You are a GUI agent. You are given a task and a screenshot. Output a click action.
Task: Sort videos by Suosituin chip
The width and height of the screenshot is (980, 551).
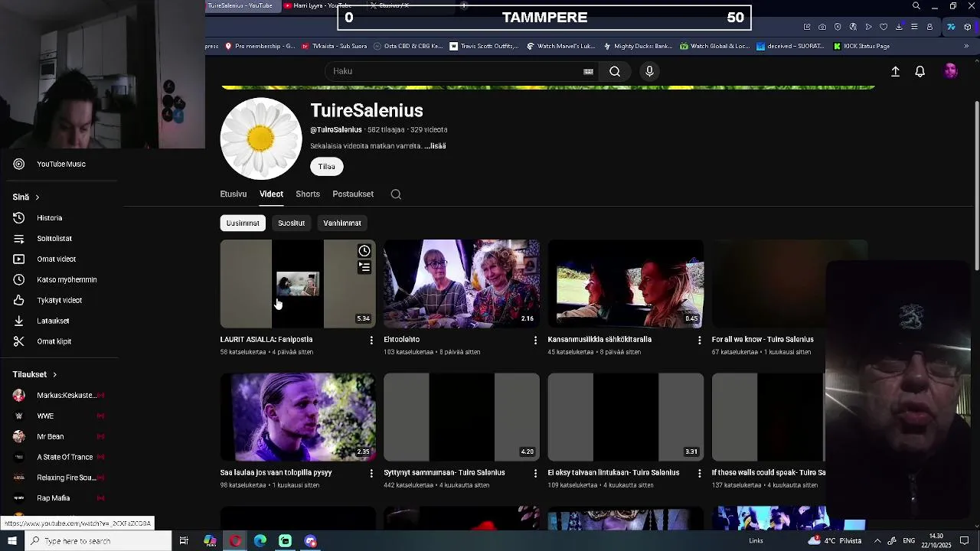(291, 223)
